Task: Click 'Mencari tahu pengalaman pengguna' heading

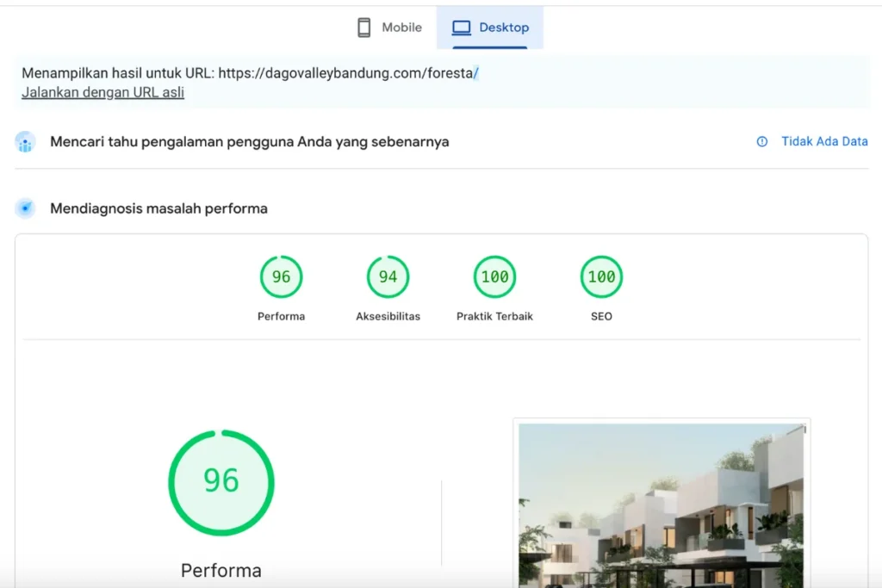Action: (x=249, y=142)
